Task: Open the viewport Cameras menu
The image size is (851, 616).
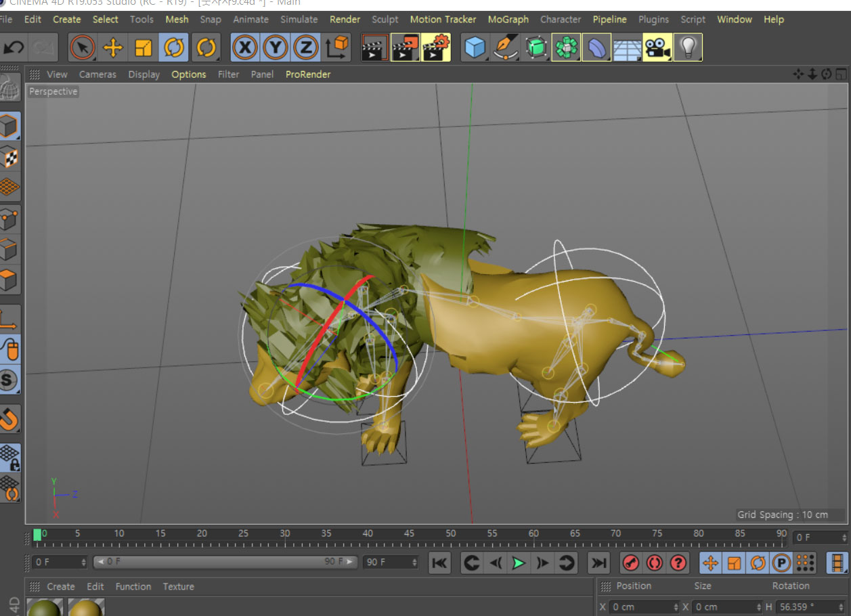Action: 97,74
